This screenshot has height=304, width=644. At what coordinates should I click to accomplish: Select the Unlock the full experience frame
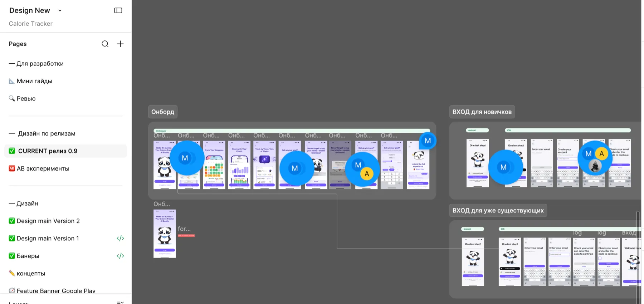[x=418, y=165]
